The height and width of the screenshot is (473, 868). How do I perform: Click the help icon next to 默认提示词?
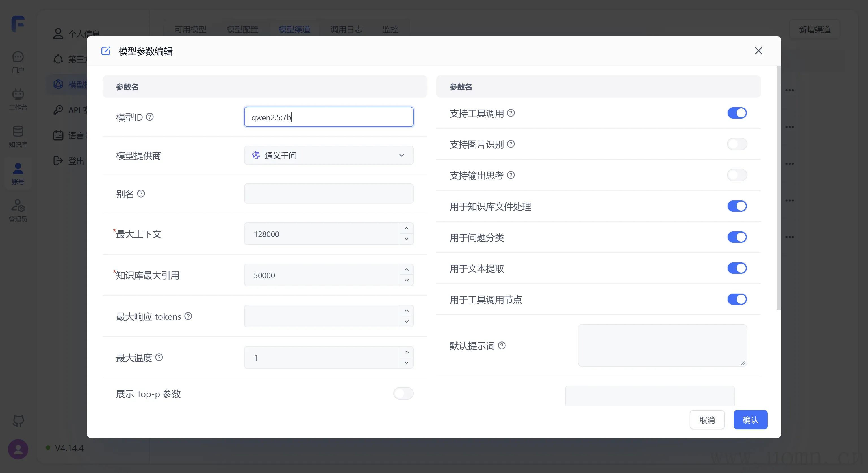click(502, 346)
